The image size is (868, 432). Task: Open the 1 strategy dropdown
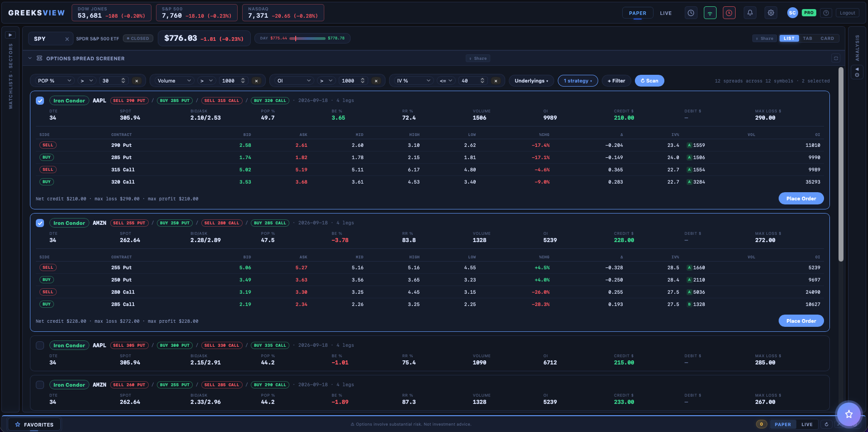[x=578, y=81]
